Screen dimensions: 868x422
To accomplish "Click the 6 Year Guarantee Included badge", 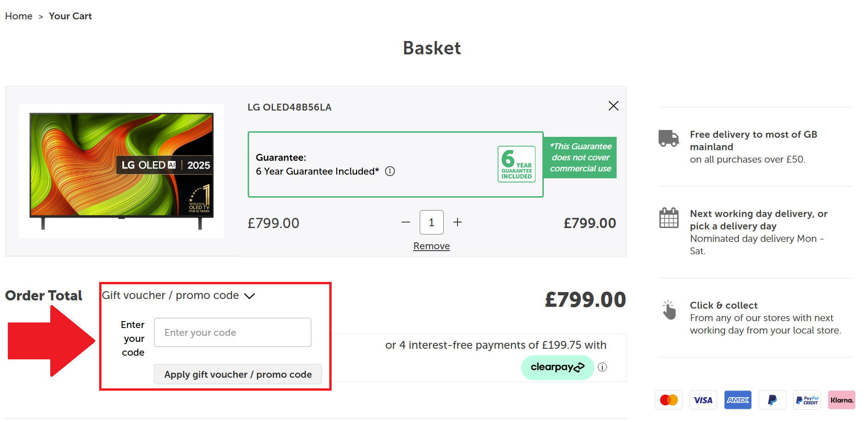I will coord(517,164).
